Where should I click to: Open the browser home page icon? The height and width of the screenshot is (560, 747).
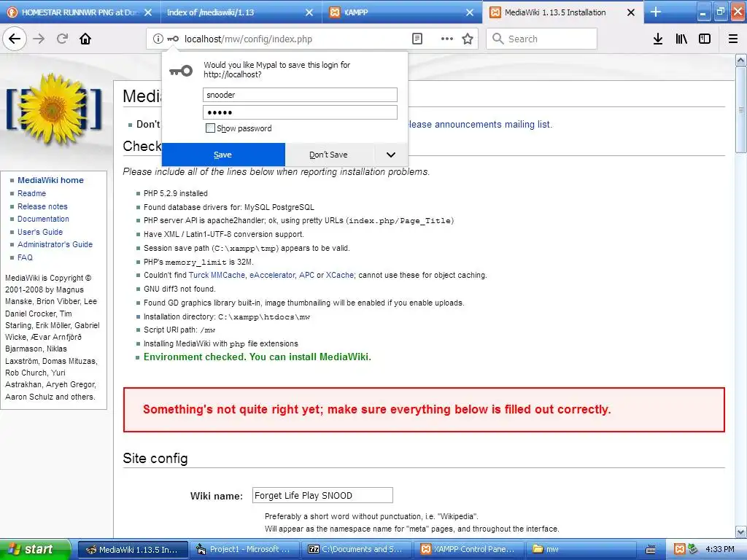click(85, 39)
